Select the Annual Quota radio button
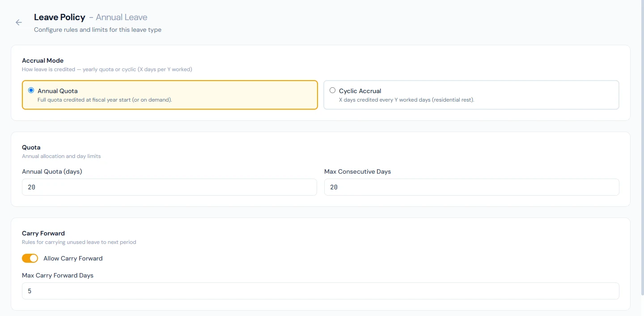 (31, 90)
